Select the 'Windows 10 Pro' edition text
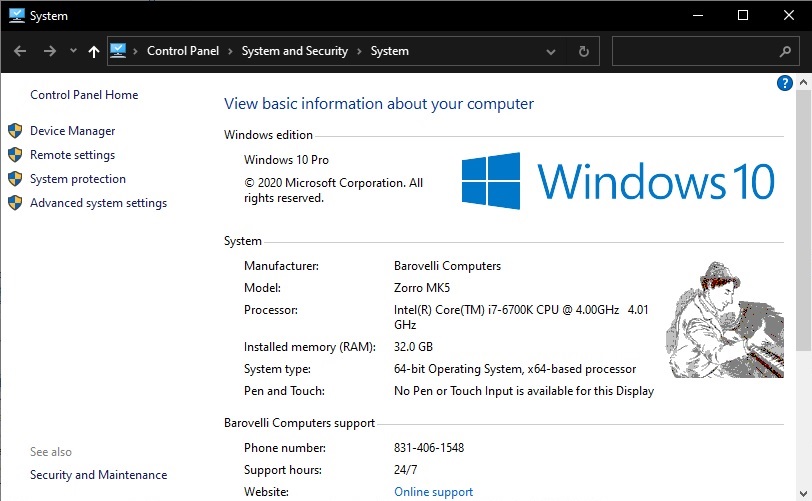The image size is (812, 501). coord(286,160)
